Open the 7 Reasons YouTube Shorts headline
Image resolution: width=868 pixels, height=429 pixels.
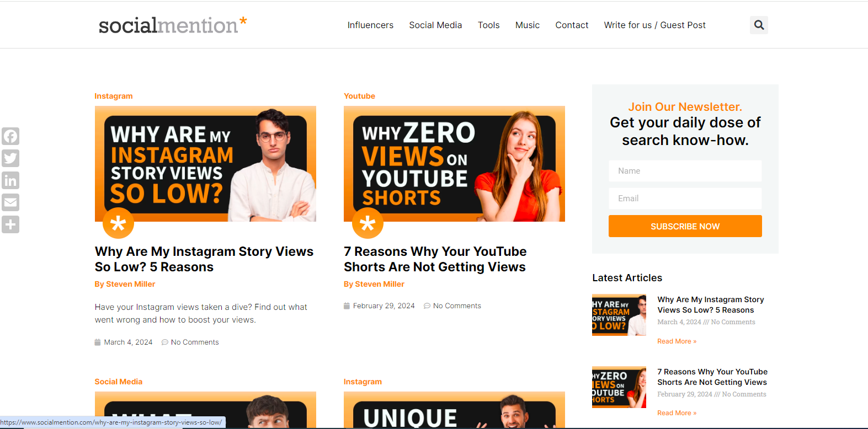tap(435, 259)
